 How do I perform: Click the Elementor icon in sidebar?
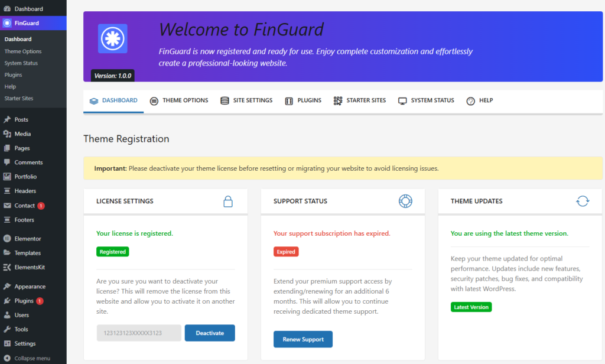tap(7, 239)
